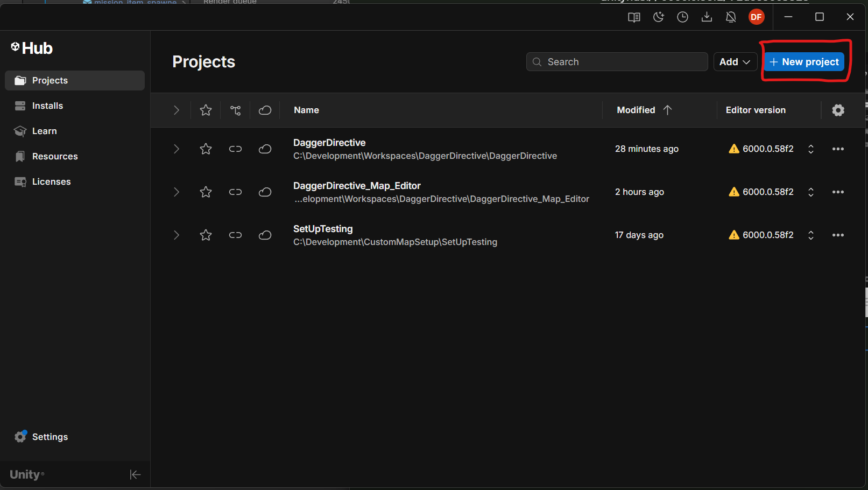The image size is (868, 490).
Task: Open the downloads icon in top bar
Action: point(707,17)
